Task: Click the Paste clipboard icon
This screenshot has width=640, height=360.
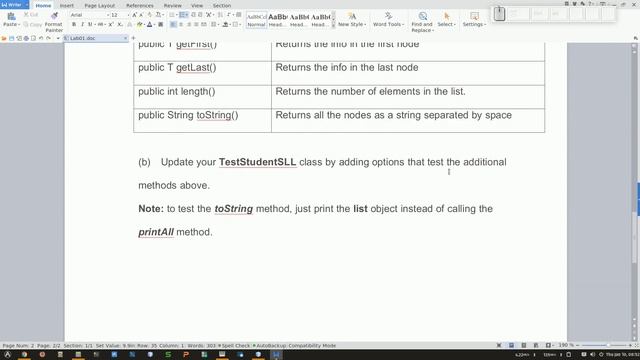Action: [x=11, y=16]
